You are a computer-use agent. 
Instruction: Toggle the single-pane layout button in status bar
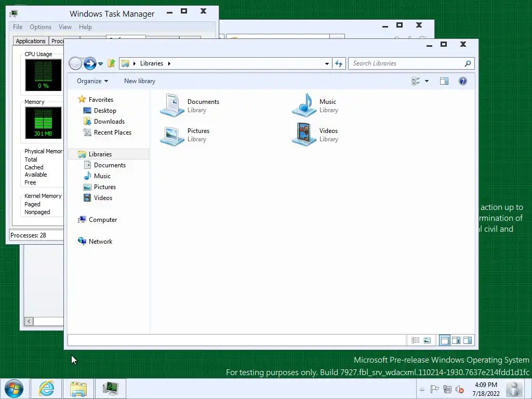445,340
